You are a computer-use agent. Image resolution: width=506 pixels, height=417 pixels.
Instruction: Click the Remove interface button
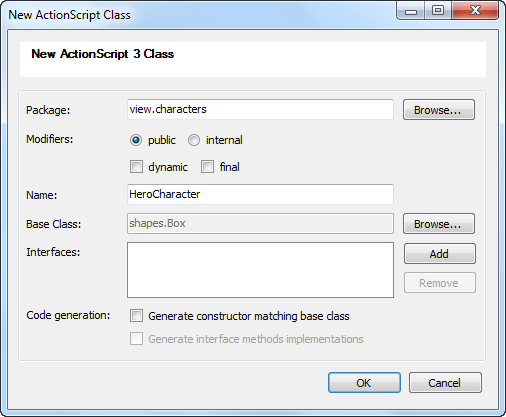click(440, 283)
